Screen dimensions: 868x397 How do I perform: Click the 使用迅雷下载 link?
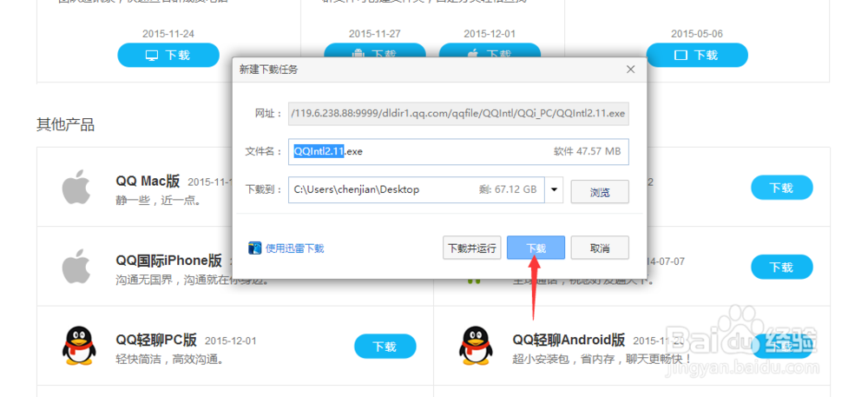pos(294,248)
